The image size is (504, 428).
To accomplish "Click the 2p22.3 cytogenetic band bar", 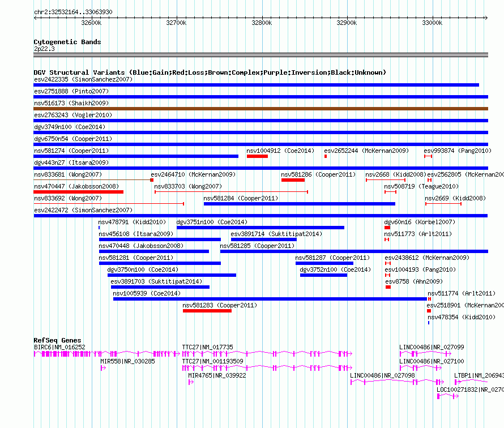I will (260, 55).
